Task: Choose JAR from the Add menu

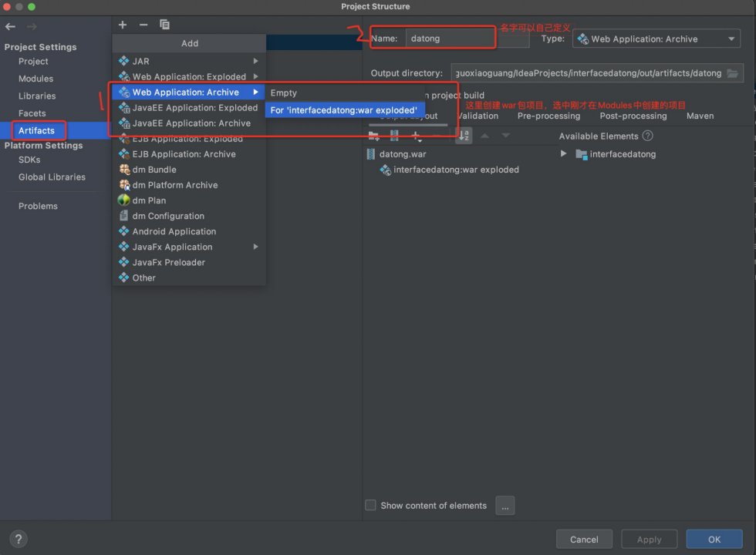Action: click(x=189, y=61)
